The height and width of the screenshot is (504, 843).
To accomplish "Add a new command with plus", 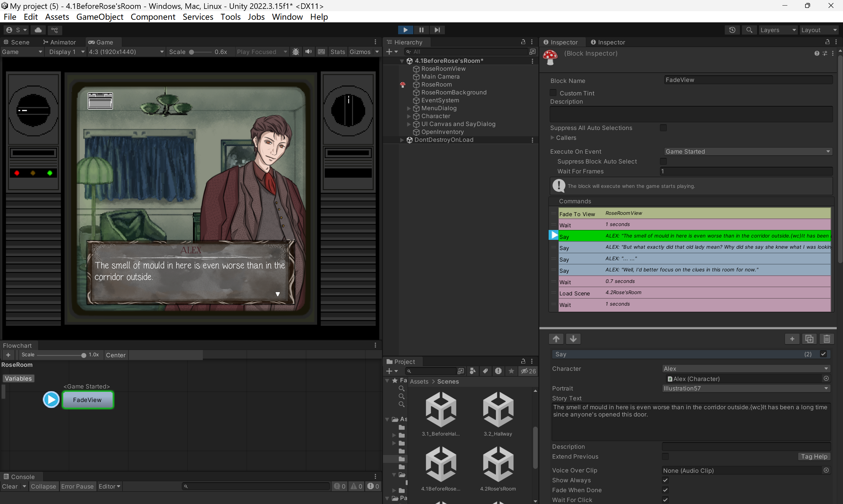I will [x=792, y=339].
